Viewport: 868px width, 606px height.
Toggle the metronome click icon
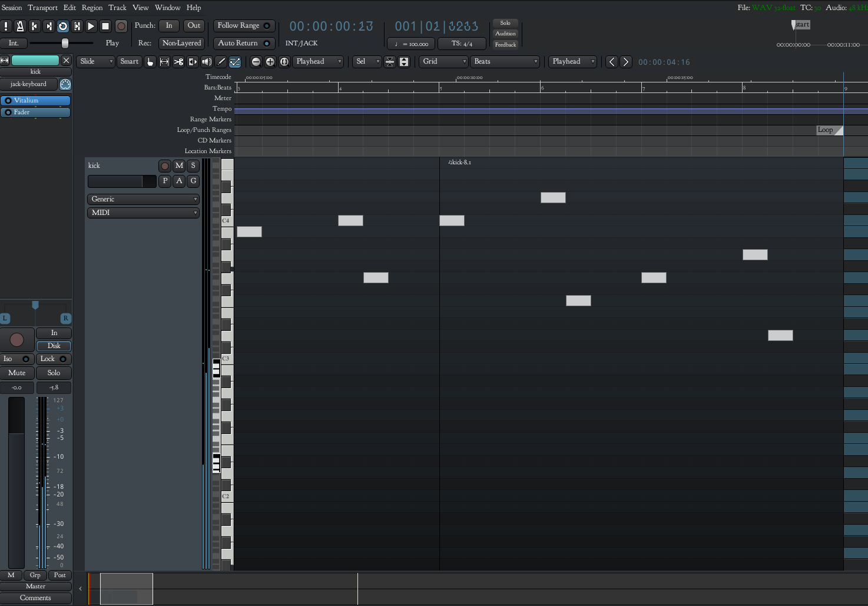click(20, 26)
